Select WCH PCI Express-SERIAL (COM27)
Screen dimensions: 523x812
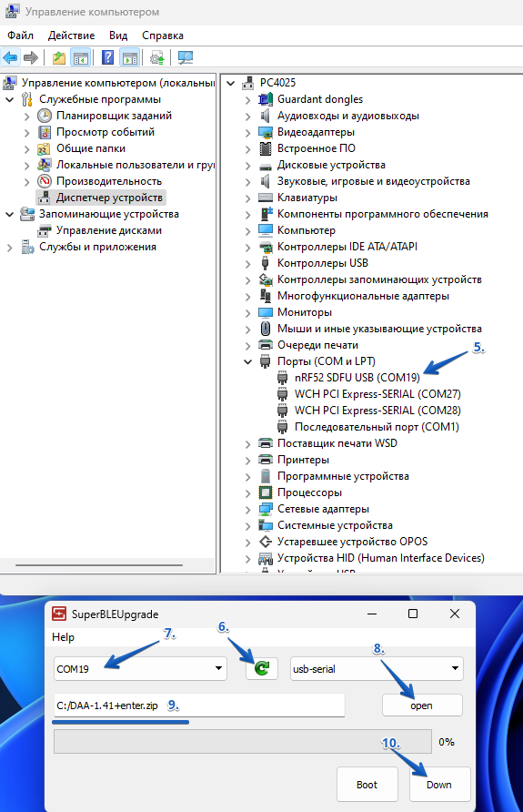[x=377, y=394]
